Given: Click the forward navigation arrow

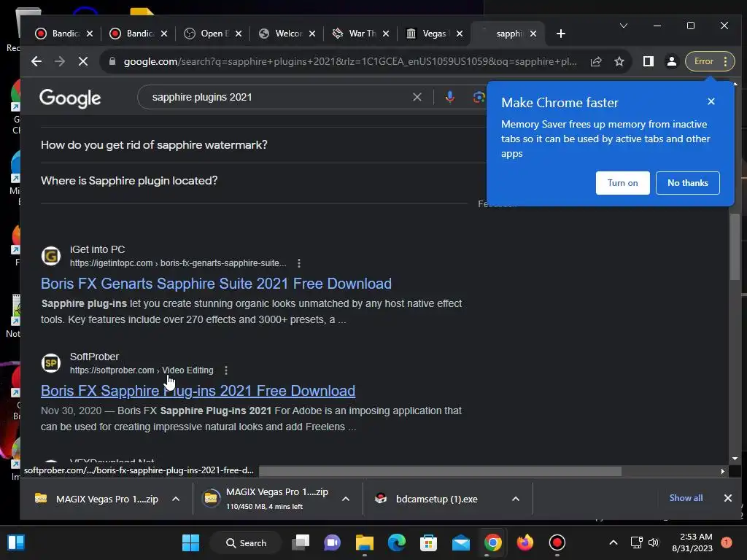Looking at the screenshot, I should point(60,61).
